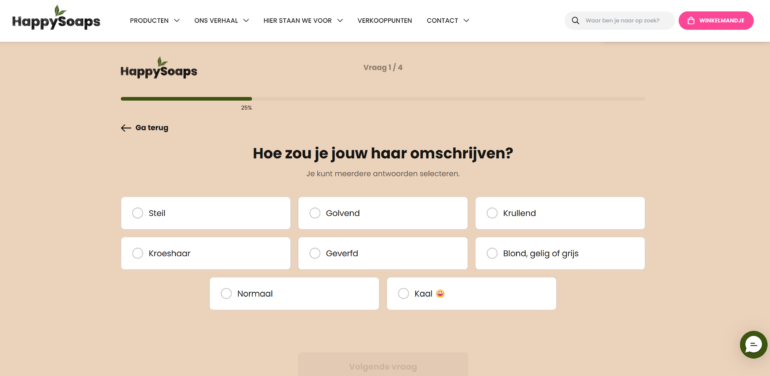
Task: Click the 25% progress label
Action: 247,108
